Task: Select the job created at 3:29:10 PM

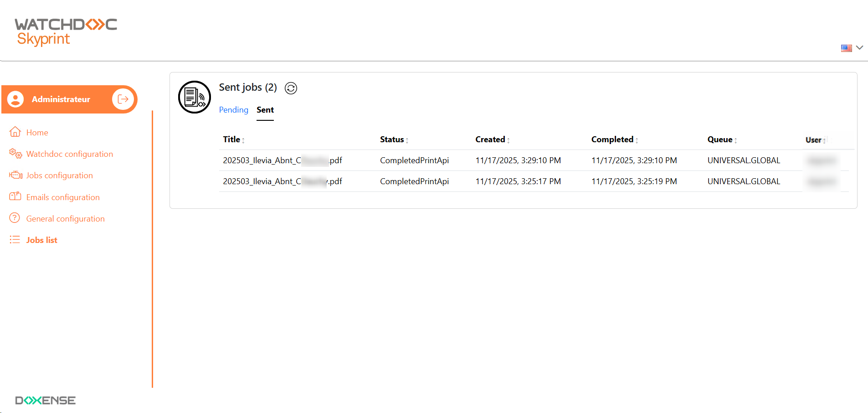Action: click(282, 160)
